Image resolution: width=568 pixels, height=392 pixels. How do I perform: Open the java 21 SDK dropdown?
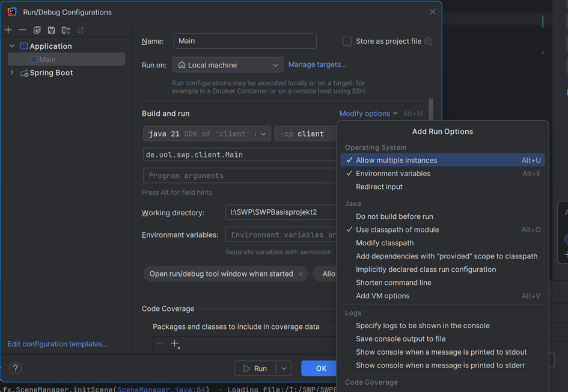(207, 134)
